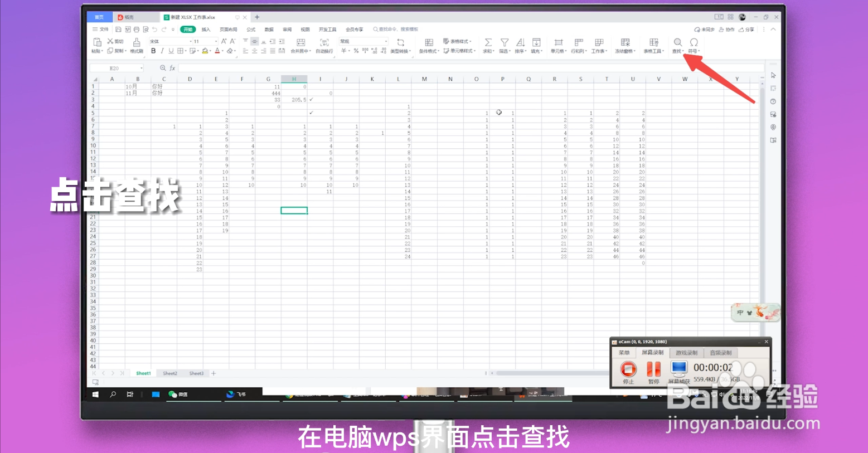Open the number format dropdown (常规)
Viewport: 868px width, 453px height.
(x=386, y=41)
